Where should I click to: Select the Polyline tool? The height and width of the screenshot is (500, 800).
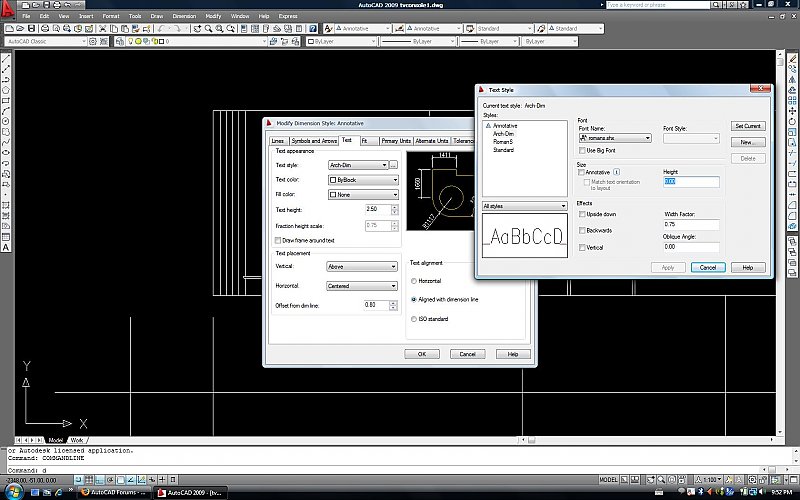click(x=6, y=79)
